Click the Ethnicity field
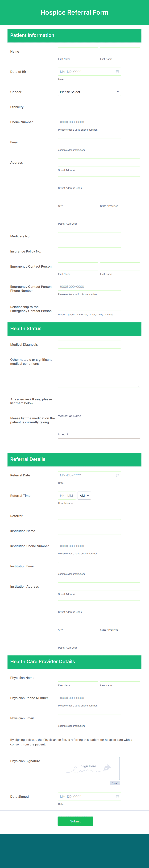The image size is (149, 868). 89,107
